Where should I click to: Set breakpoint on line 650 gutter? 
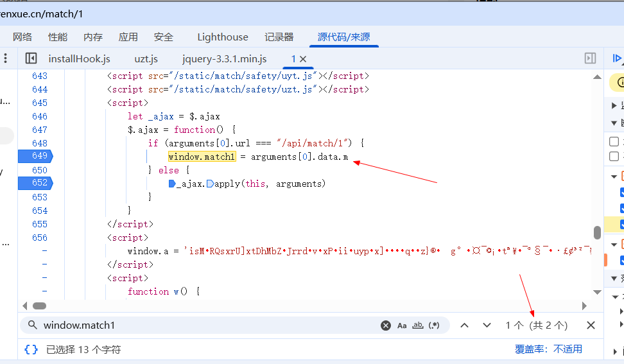coord(39,170)
